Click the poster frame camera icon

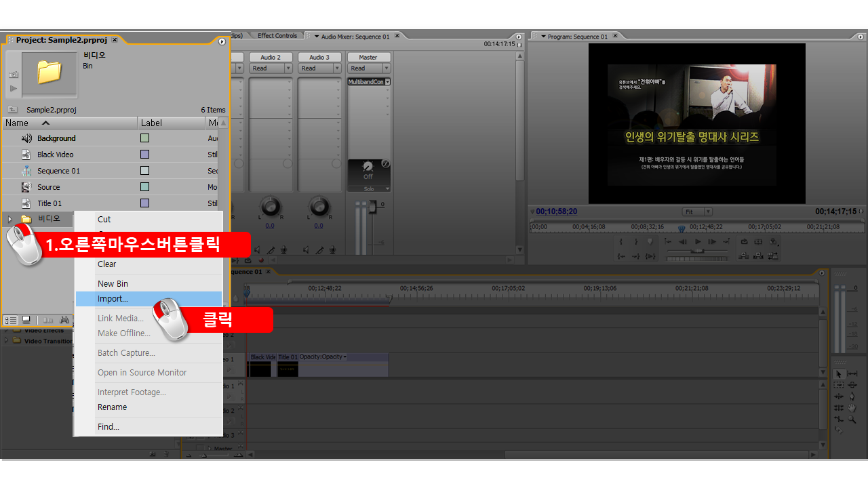[x=14, y=75]
